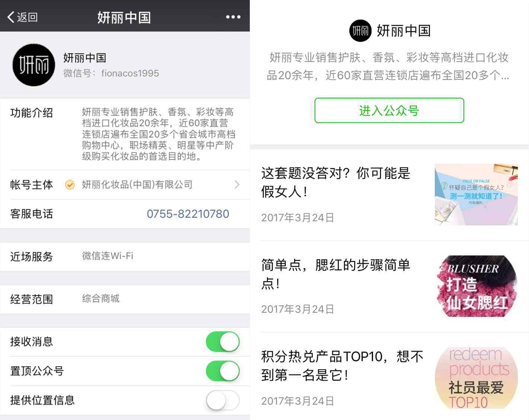The width and height of the screenshot is (529, 420).
Task: Click the orange verified badge icon
Action: pyautogui.click(x=70, y=185)
